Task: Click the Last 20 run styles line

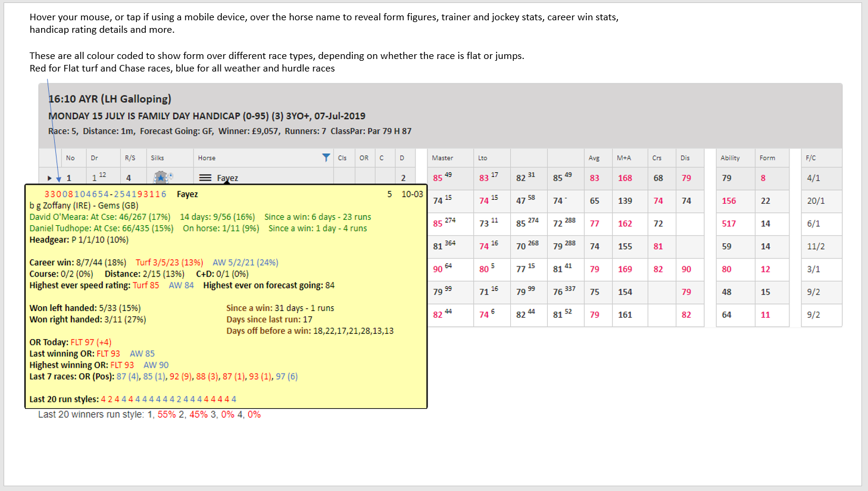Action: point(133,399)
